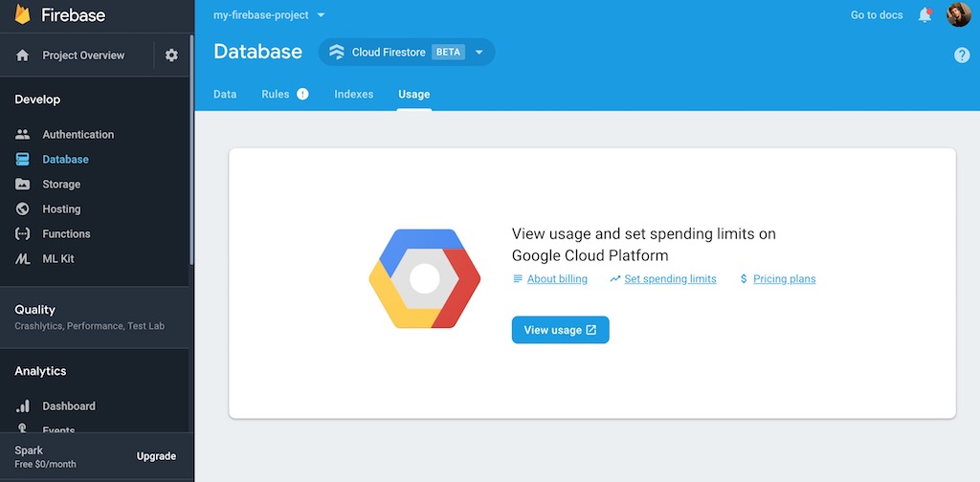The width and height of the screenshot is (980, 482).
Task: Open the Pricing plans link
Action: [x=785, y=279]
